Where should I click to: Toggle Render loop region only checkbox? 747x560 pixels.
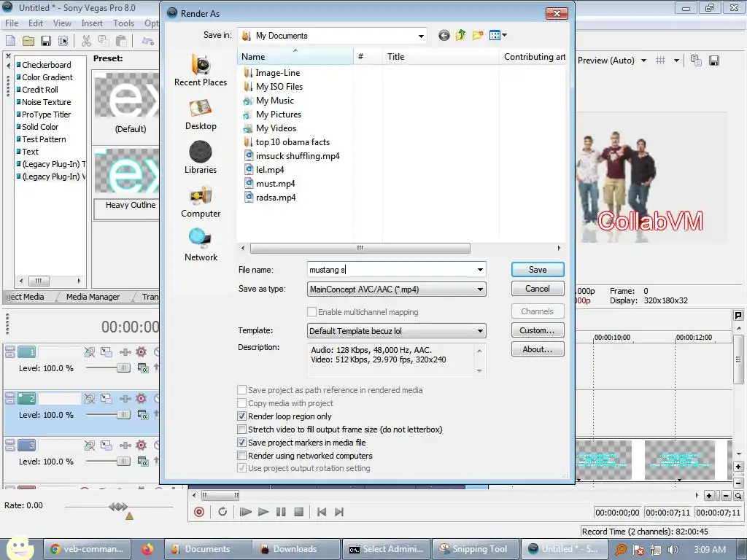242,416
